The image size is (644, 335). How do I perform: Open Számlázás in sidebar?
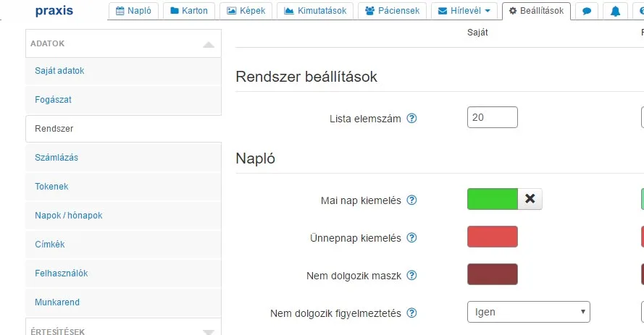click(123, 158)
